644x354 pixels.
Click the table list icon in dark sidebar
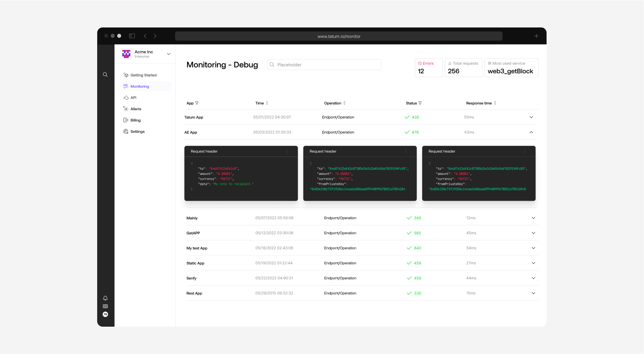[105, 306]
